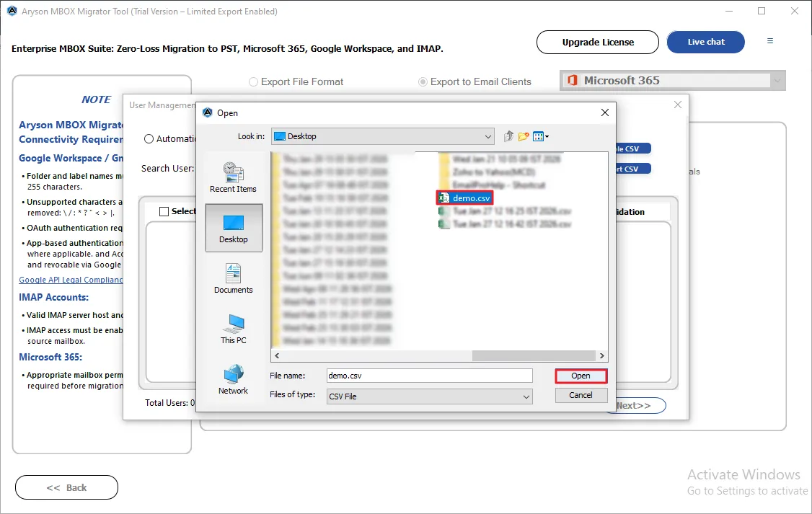
Task: Start Live chat
Action: point(706,42)
